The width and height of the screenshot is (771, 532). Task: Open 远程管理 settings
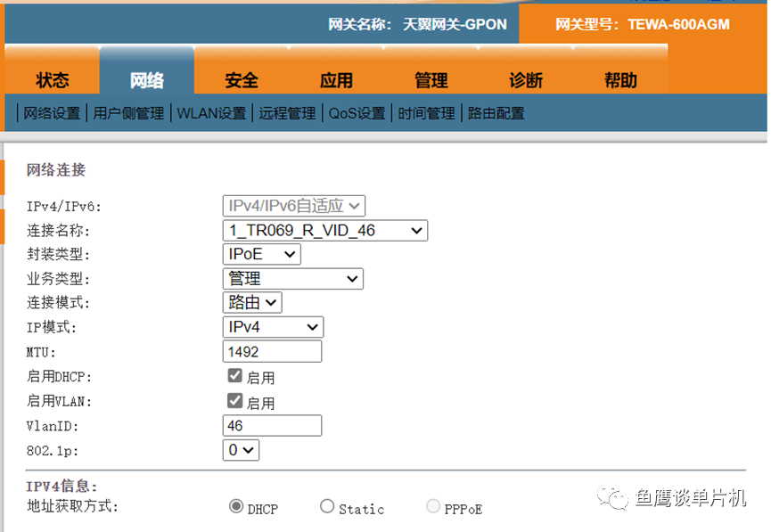287,113
